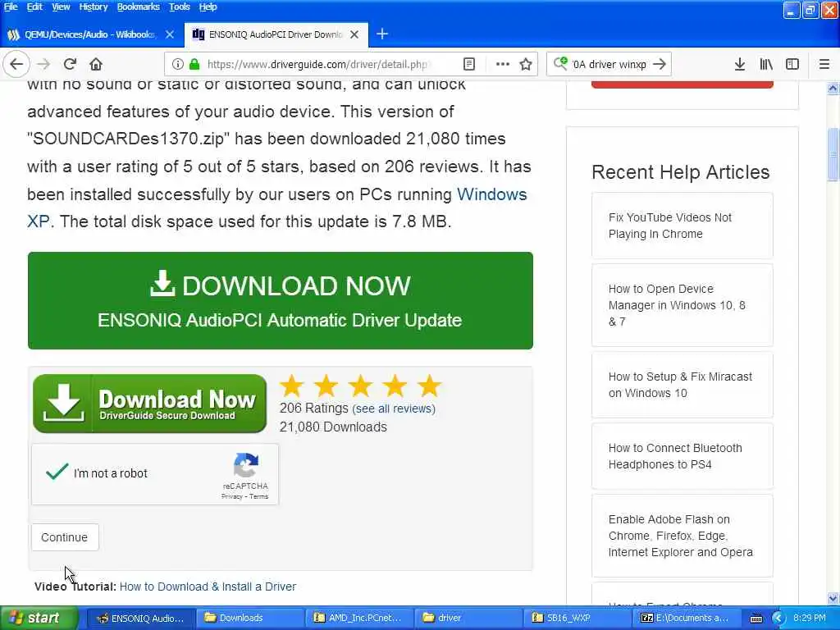840x630 pixels.
Task: Click the vertical scrollbar thumb
Action: (833, 155)
